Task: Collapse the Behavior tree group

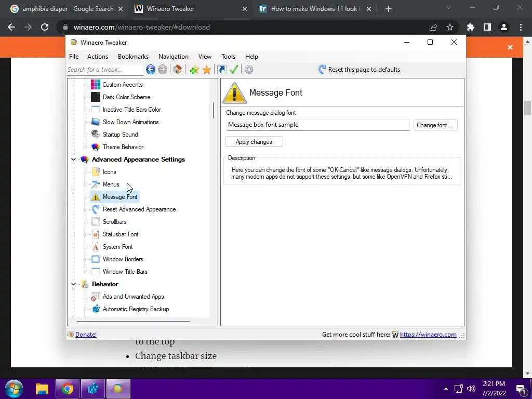Action: click(73, 284)
